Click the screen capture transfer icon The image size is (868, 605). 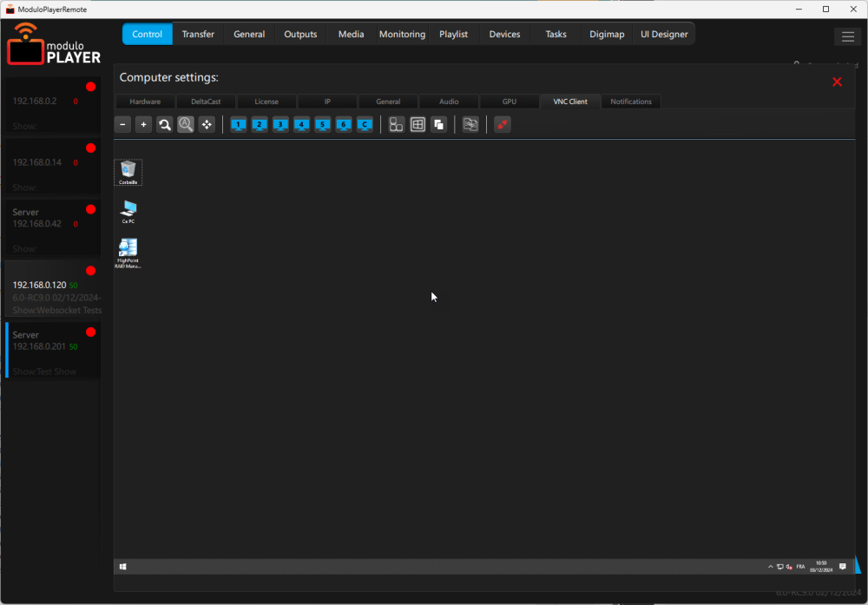pyautogui.click(x=470, y=124)
